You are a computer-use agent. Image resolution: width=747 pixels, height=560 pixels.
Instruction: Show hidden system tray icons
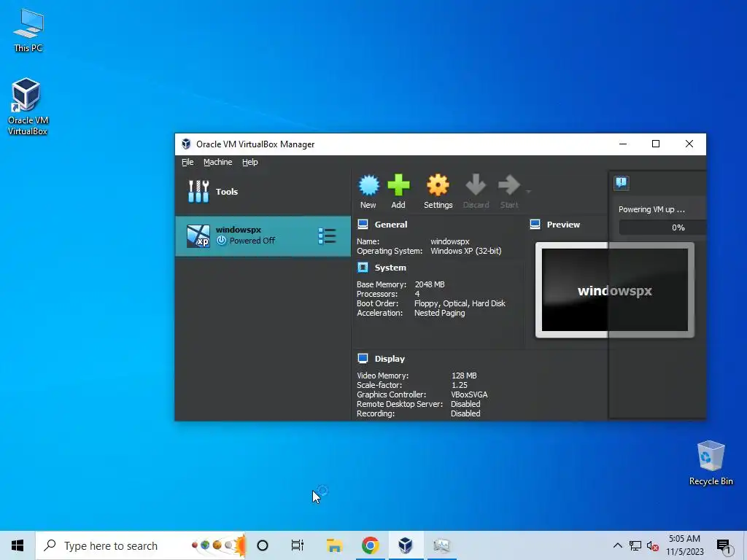[617, 545]
